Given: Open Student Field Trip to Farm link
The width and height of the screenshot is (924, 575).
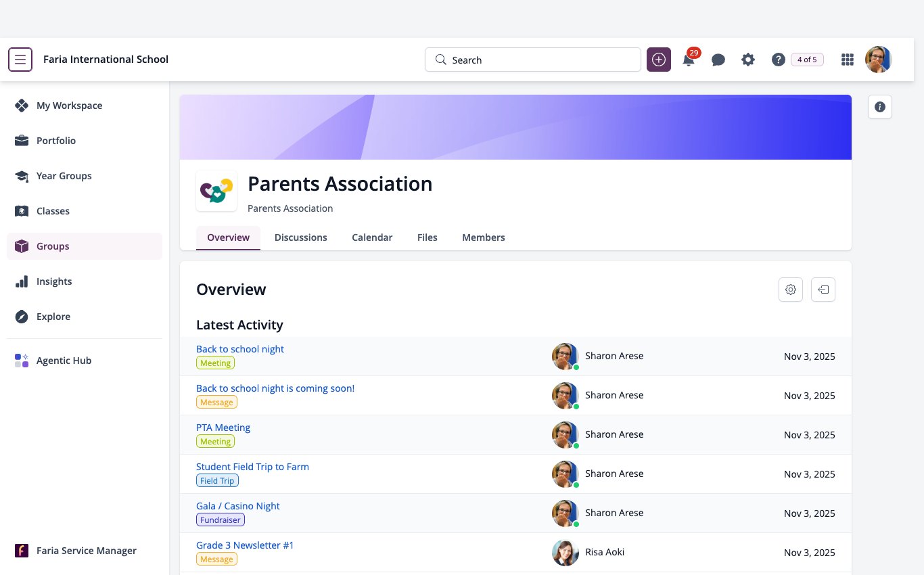Looking at the screenshot, I should (252, 467).
